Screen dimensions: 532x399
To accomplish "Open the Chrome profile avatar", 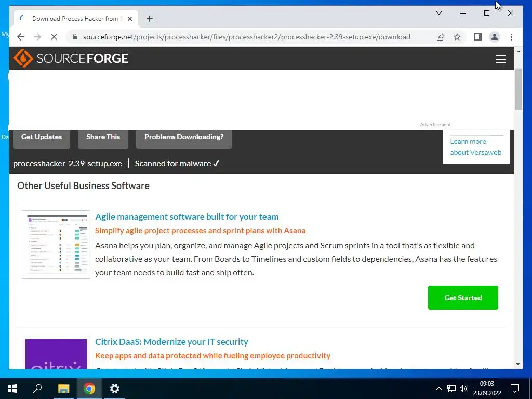I will coord(495,37).
